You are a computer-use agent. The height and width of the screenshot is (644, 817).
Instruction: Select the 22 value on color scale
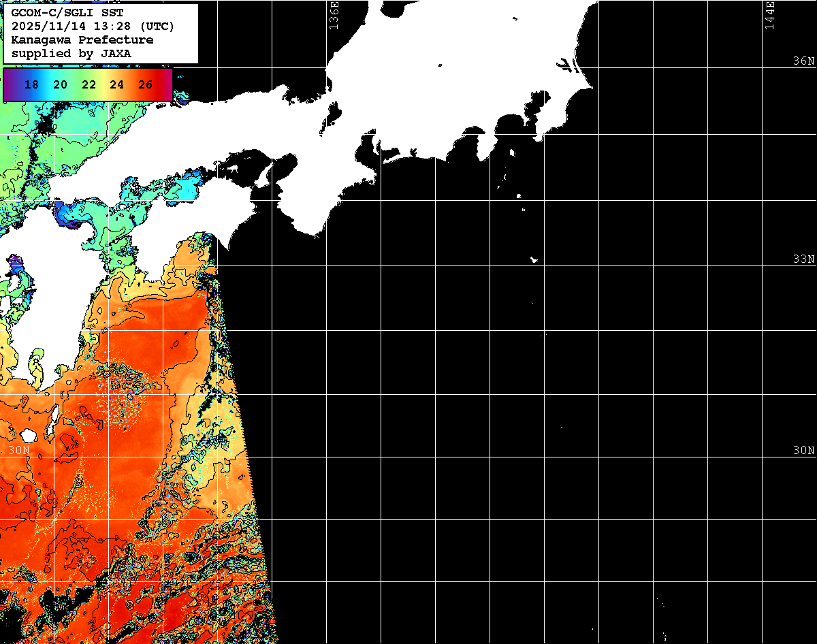pyautogui.click(x=89, y=85)
